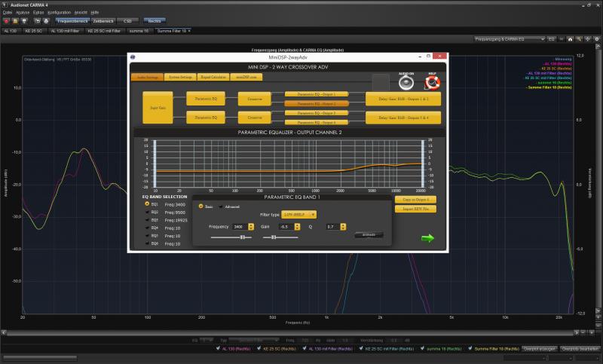
Task: Open the Filter type LOW-SHELF dropdown
Action: (x=297, y=215)
